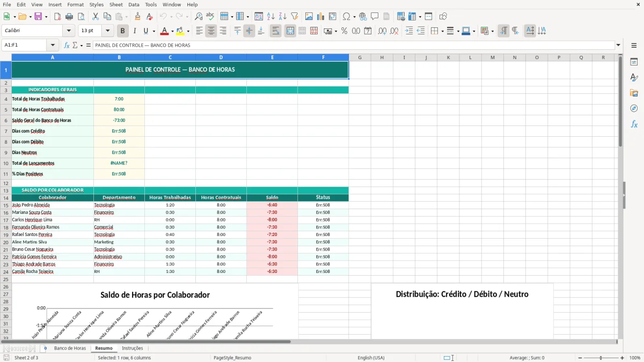Screen dimensions: 644x362
Task: Click the Insert Comment icon
Action: point(375,17)
